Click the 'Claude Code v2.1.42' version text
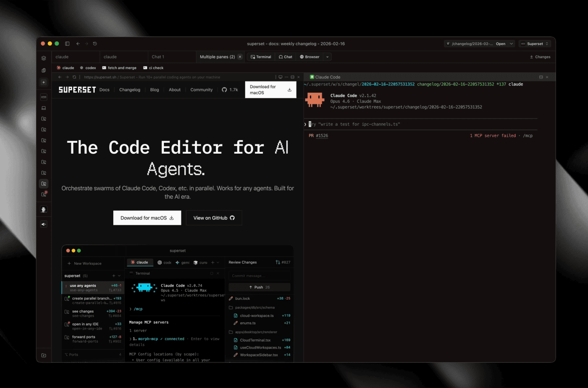This screenshot has width=588, height=388. (x=353, y=96)
